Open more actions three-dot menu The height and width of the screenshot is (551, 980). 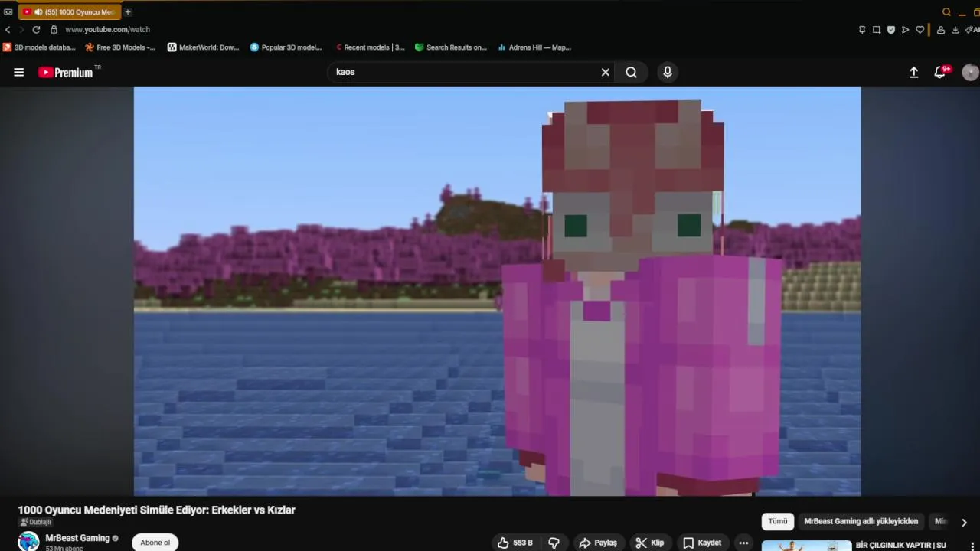[743, 543]
